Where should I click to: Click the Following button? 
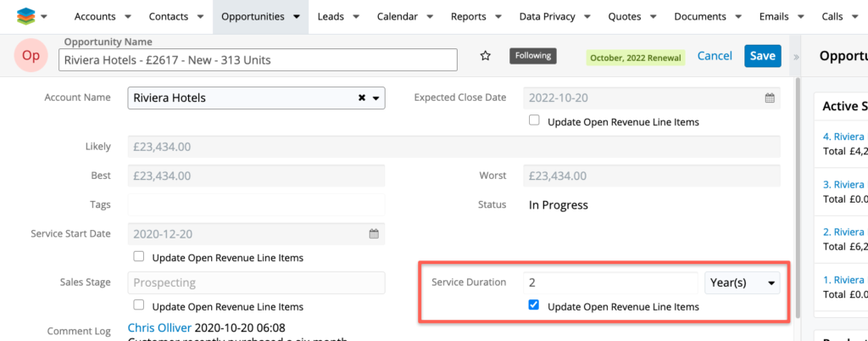(533, 55)
